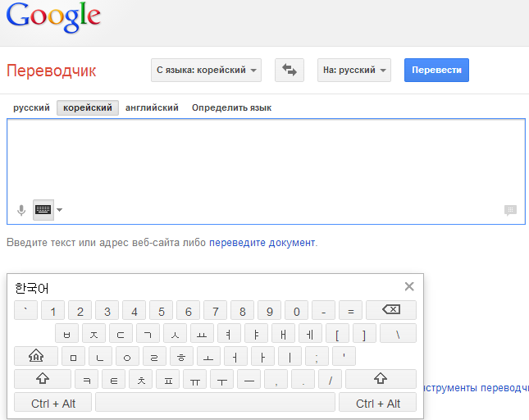Tap the ㅋ key
The width and height of the screenshot is (529, 420).
click(87, 379)
